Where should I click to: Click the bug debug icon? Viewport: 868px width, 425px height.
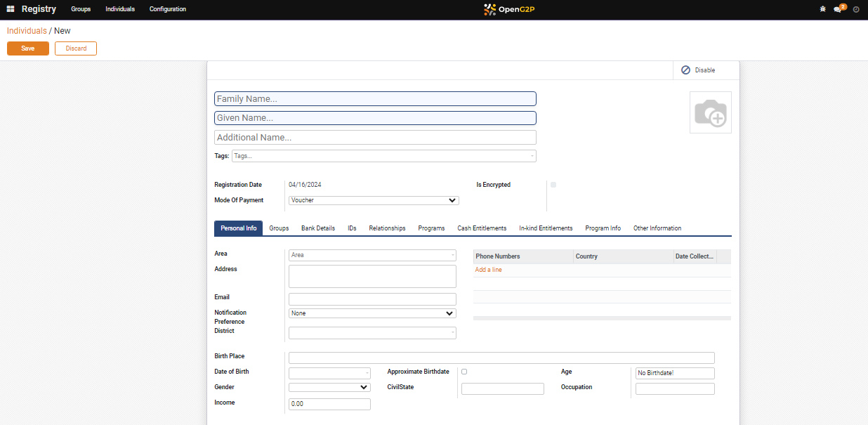coord(822,9)
